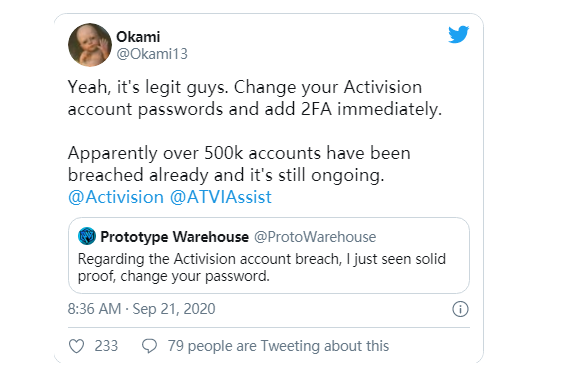Open the @ProtoWarehouse handle
This screenshot has height=375, width=573.
click(315, 237)
